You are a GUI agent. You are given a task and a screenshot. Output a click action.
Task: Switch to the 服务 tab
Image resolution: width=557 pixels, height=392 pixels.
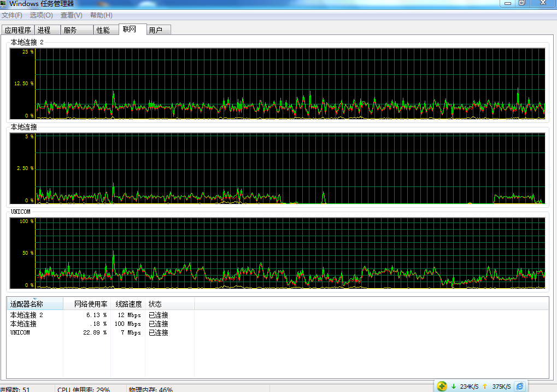77,30
